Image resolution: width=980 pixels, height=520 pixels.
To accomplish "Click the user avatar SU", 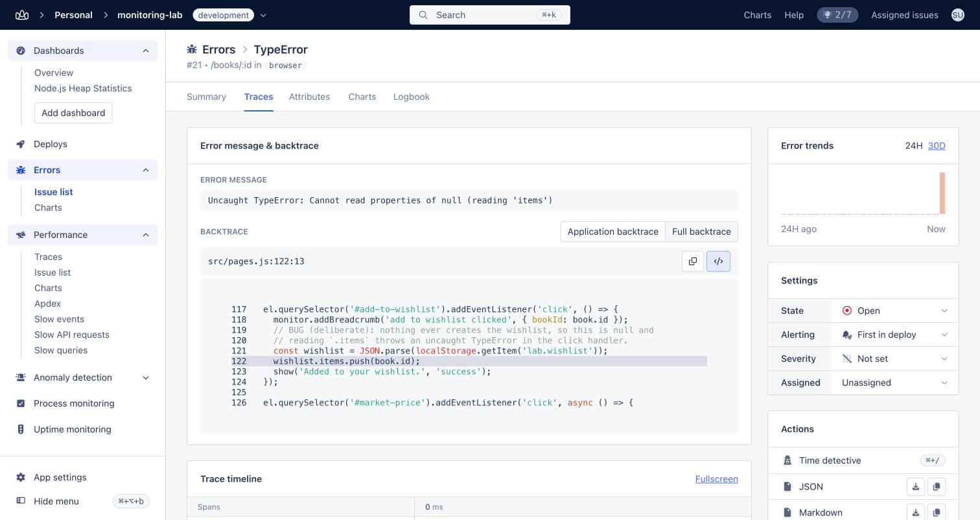I will click(x=957, y=15).
